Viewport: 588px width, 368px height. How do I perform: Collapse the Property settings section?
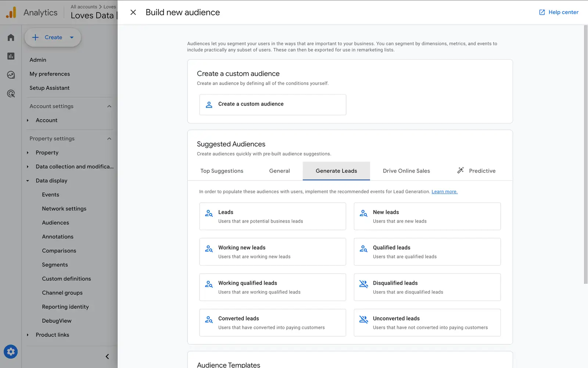[109, 138]
